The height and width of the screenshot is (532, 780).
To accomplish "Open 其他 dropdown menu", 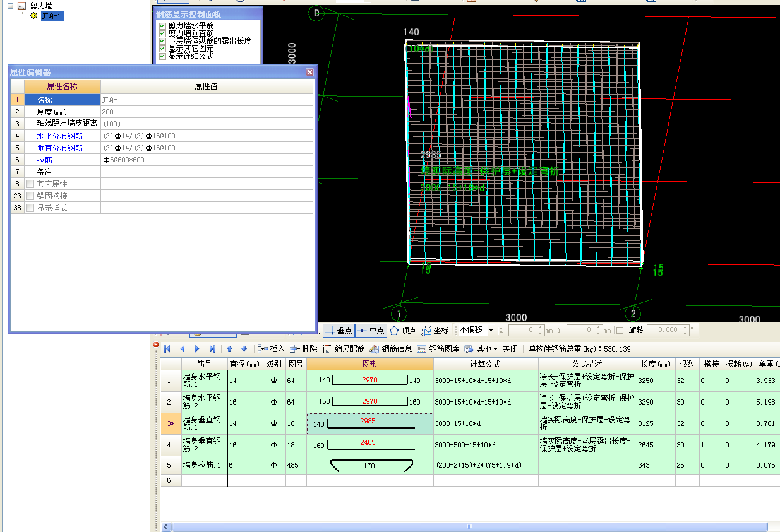I will [481, 348].
